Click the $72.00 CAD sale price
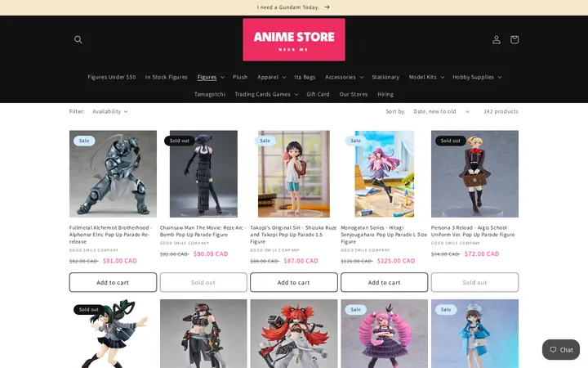The width and height of the screenshot is (588, 368). point(482,254)
